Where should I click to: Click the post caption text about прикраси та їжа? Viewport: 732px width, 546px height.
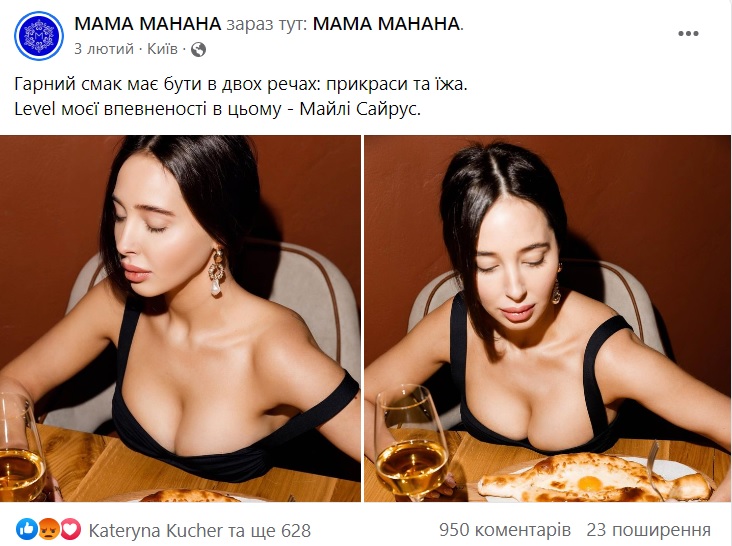[241, 84]
